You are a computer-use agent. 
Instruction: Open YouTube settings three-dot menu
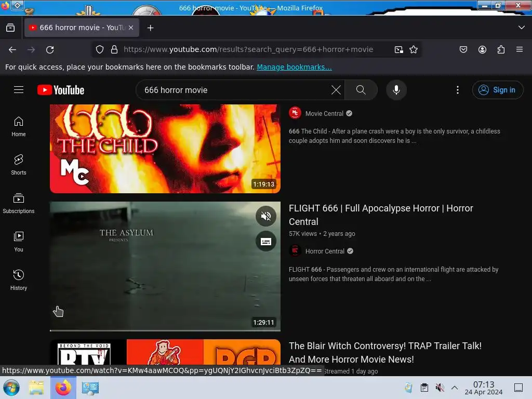(x=458, y=90)
